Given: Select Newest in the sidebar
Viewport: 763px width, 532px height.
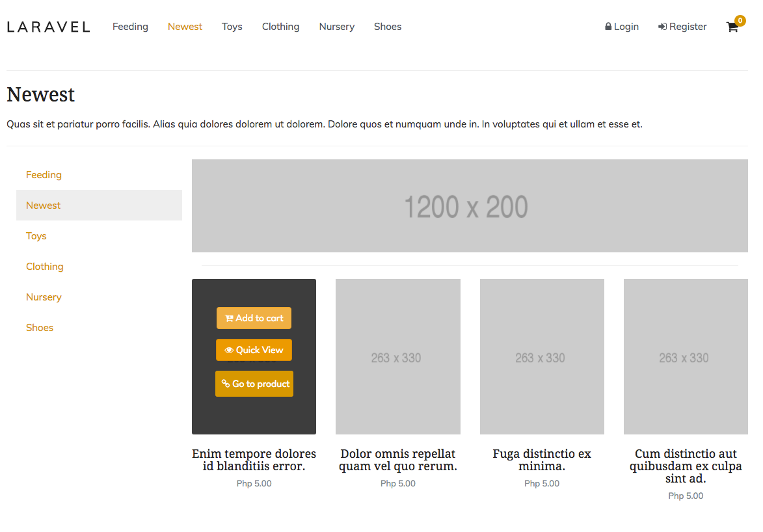Looking at the screenshot, I should pos(100,206).
